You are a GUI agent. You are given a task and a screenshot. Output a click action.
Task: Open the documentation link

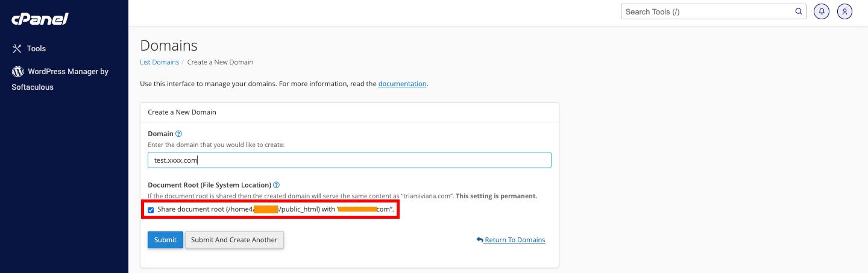tap(402, 84)
